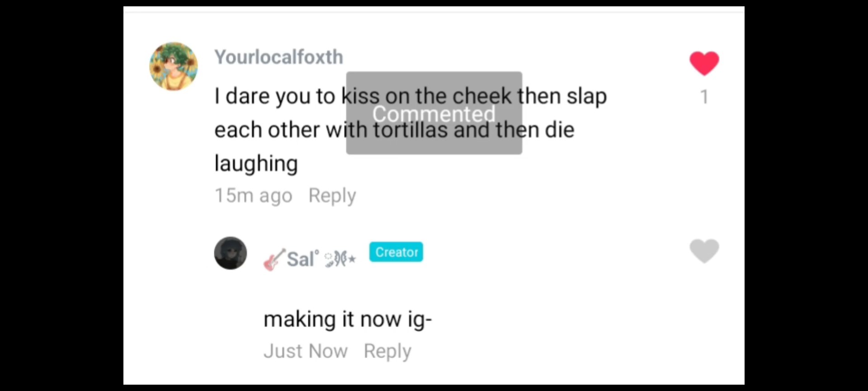Dismiss the gray Commented toast
Viewport: 868px width, 391px height.
pos(434,113)
